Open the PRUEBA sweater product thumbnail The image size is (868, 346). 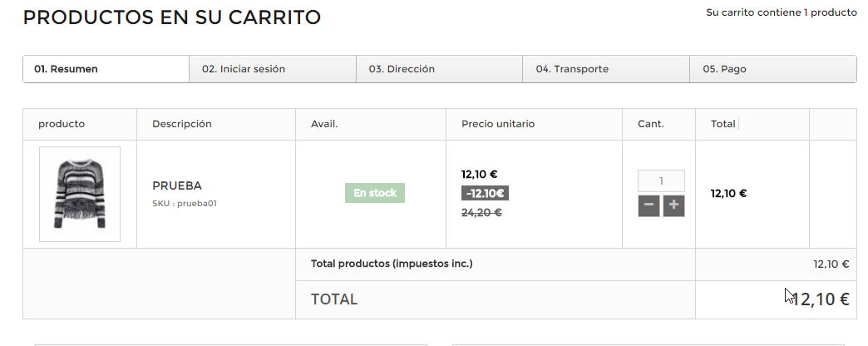(x=80, y=194)
